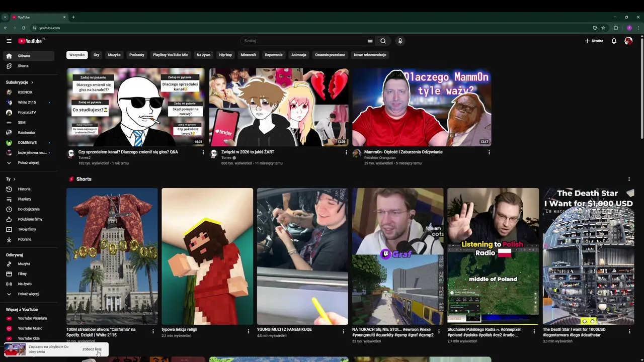Open the browser three-dot menu
Viewport: 644px width, 362px height.
(x=638, y=28)
